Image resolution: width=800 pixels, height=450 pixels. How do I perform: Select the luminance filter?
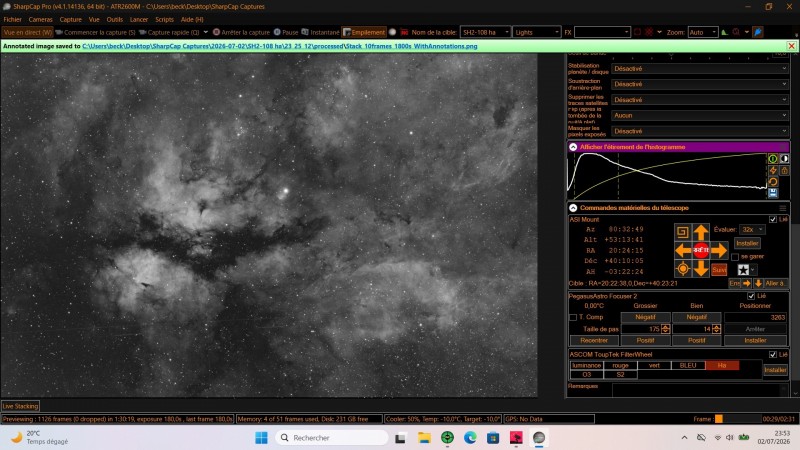tap(586, 365)
